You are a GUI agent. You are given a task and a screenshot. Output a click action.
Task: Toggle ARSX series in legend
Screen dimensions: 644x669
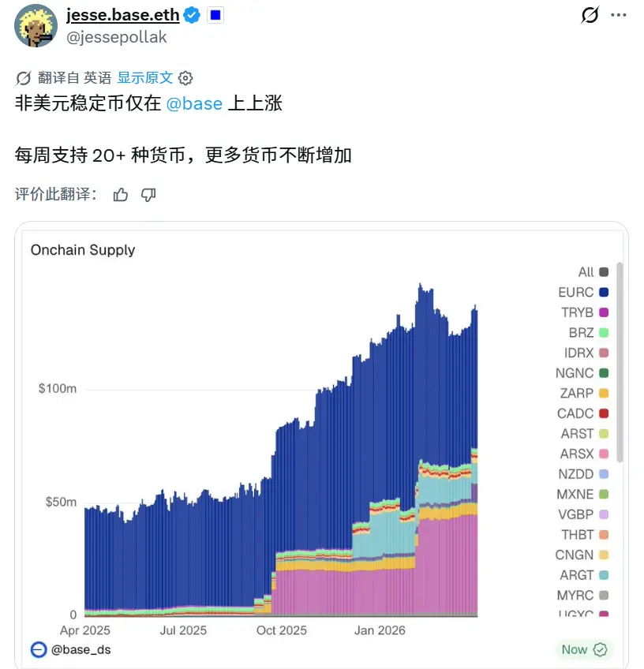pos(584,454)
